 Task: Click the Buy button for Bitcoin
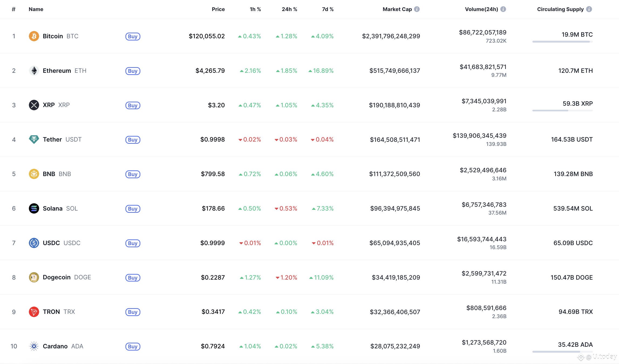click(x=133, y=36)
